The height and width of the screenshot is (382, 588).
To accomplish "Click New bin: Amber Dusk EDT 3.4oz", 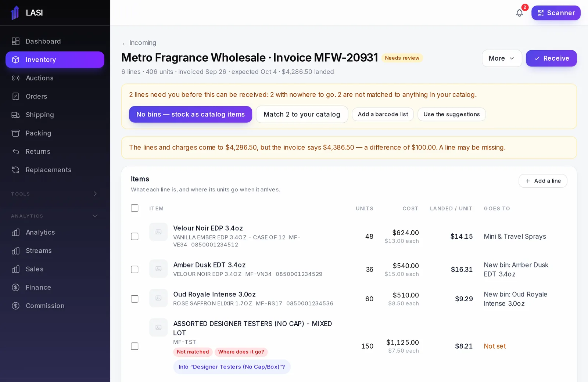I will pos(516,270).
